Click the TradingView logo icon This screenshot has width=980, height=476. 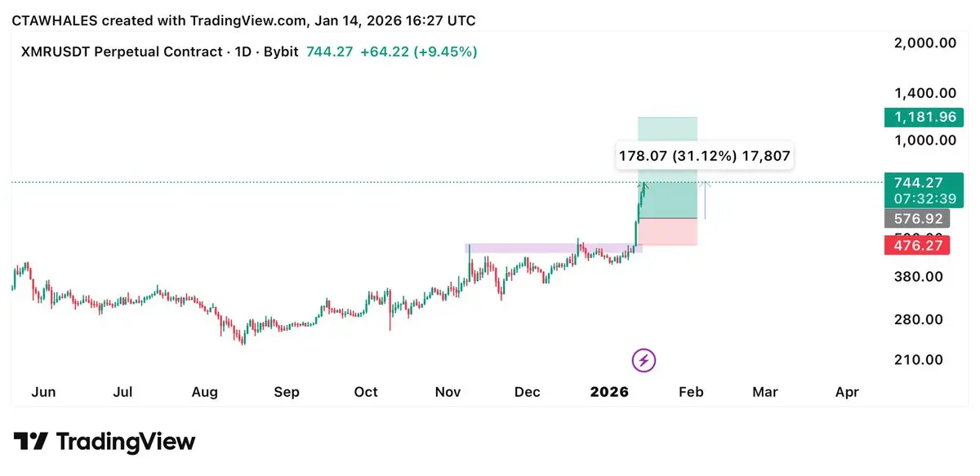pyautogui.click(x=31, y=443)
